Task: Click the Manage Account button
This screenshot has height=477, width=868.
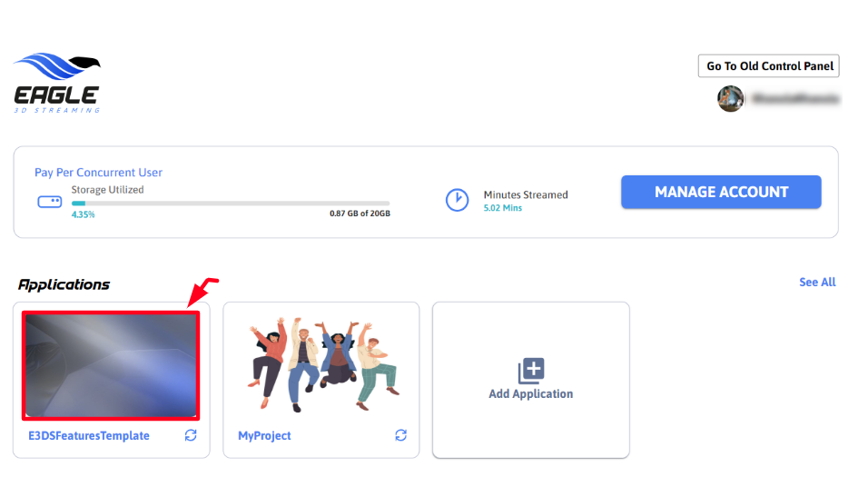Action: tap(721, 192)
